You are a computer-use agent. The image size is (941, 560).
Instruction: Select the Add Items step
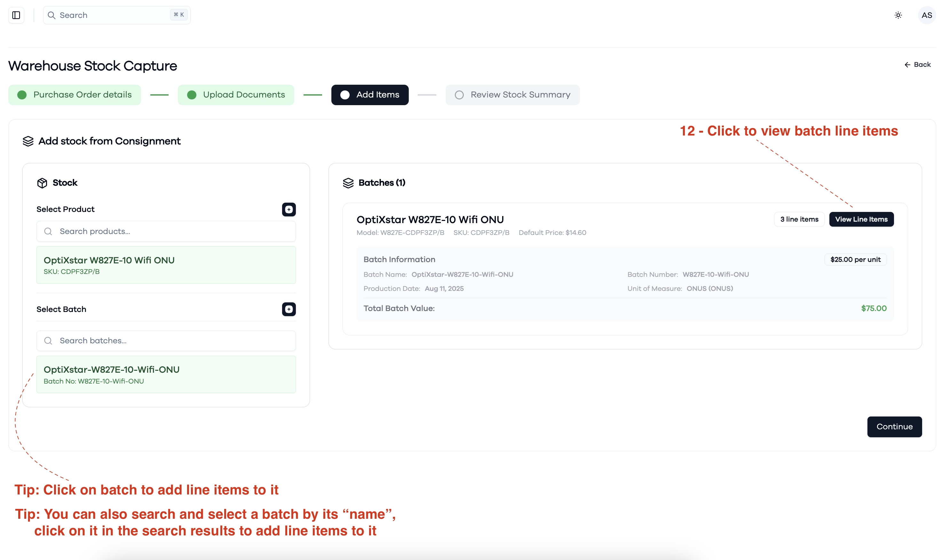coord(370,95)
